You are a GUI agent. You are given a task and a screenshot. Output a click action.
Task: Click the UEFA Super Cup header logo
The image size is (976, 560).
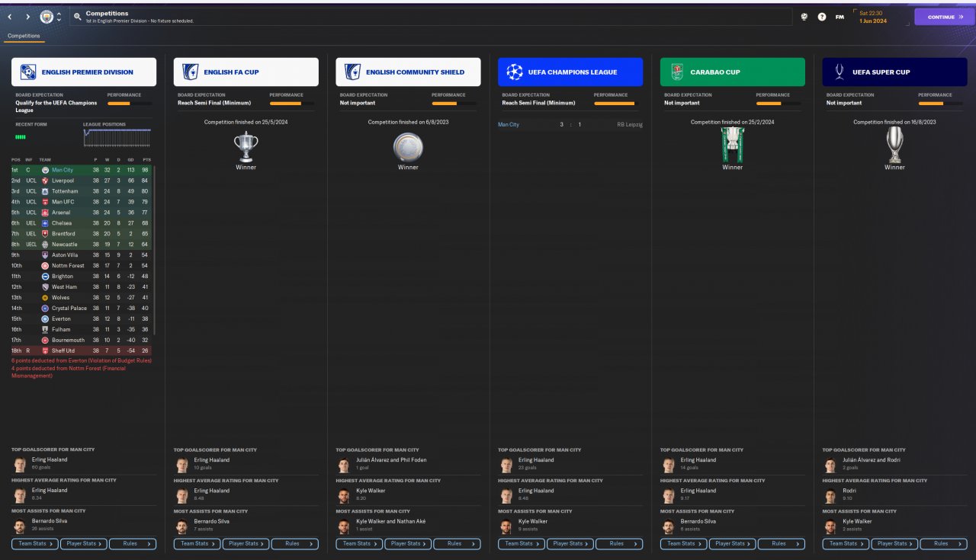840,72
